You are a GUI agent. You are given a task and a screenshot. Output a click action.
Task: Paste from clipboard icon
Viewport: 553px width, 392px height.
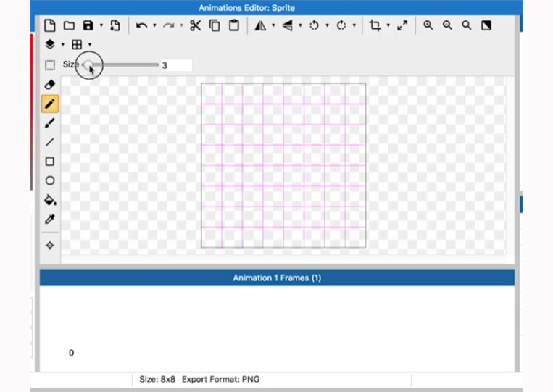pos(234,25)
